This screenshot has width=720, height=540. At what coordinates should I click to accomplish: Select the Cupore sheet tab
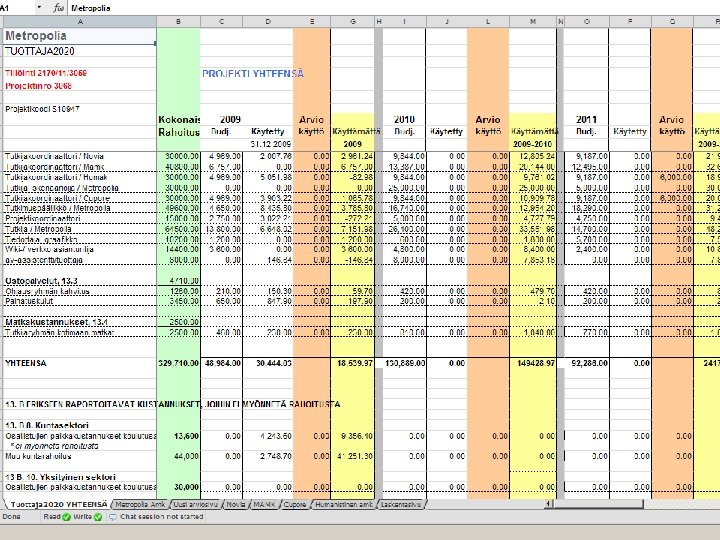pos(295,504)
